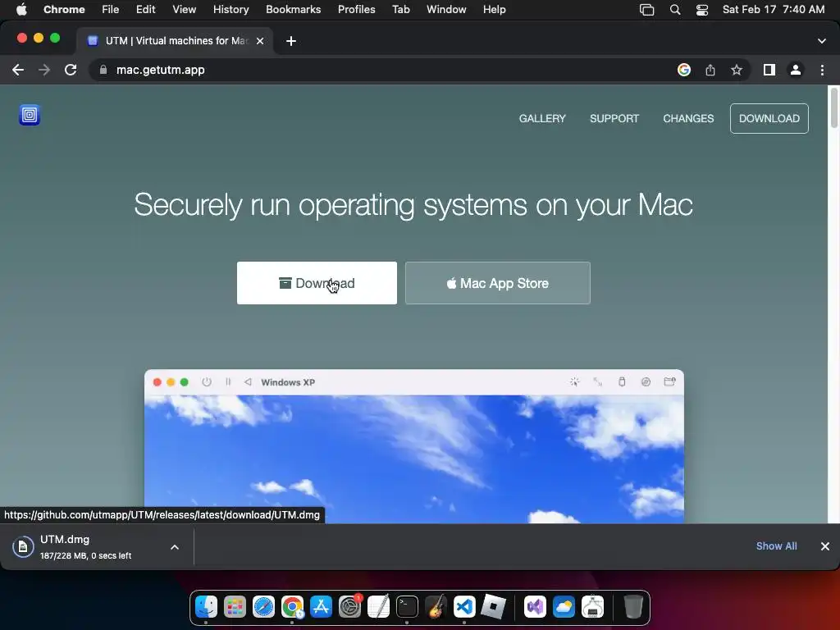This screenshot has width=840, height=630.
Task: Go back to the previous page
Action: coord(18,70)
